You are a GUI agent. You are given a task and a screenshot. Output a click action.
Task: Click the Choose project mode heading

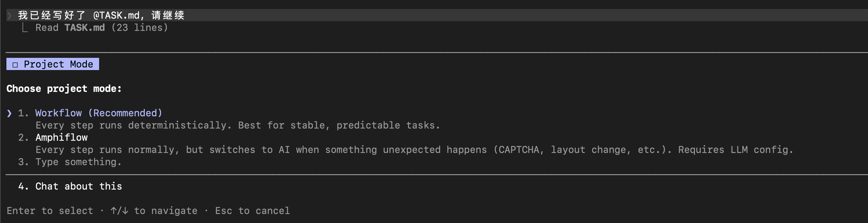[64, 89]
